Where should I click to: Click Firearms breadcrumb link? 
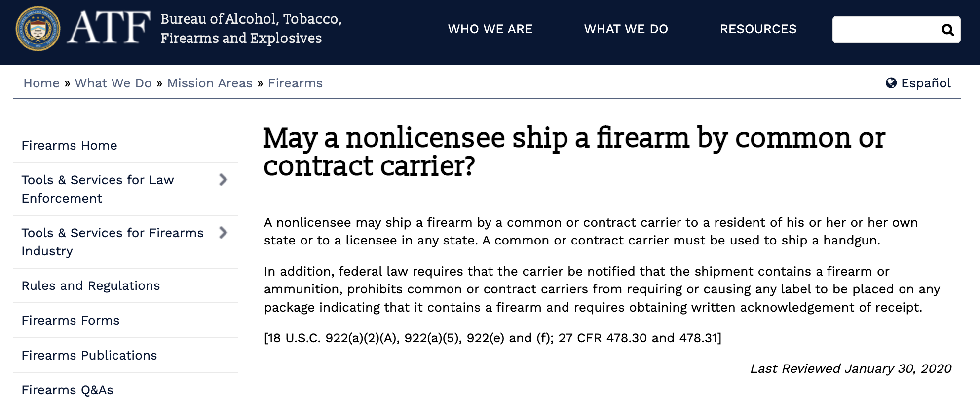pos(295,83)
